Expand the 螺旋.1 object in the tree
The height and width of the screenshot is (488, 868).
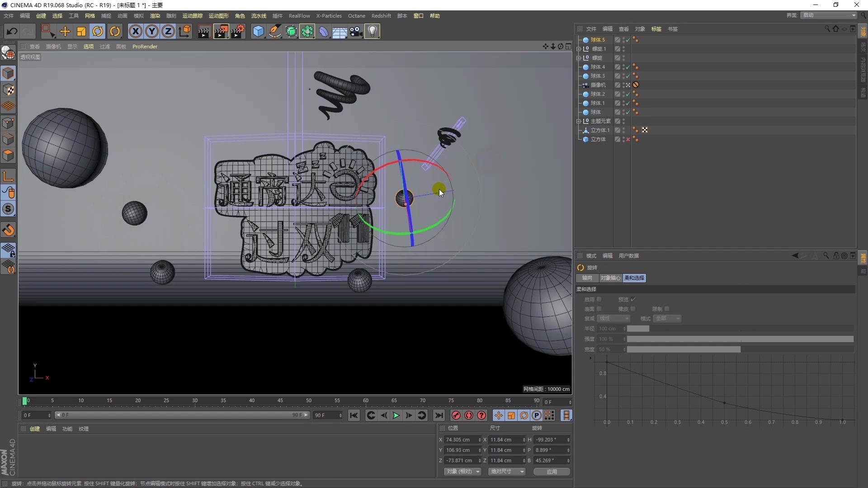[578, 49]
